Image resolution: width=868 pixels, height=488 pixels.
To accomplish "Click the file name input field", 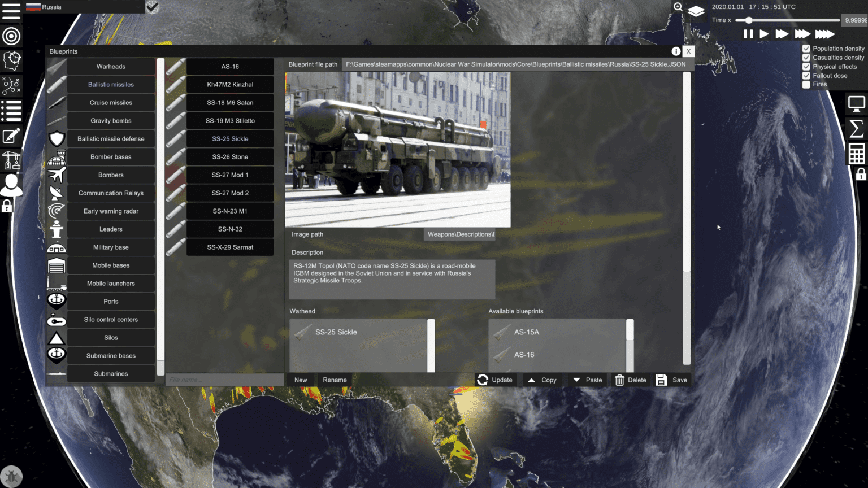I will 224,380.
